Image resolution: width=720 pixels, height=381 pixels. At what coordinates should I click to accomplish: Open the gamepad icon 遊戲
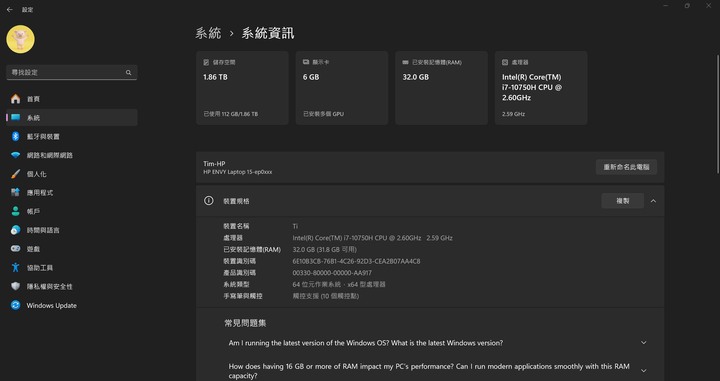pos(16,249)
